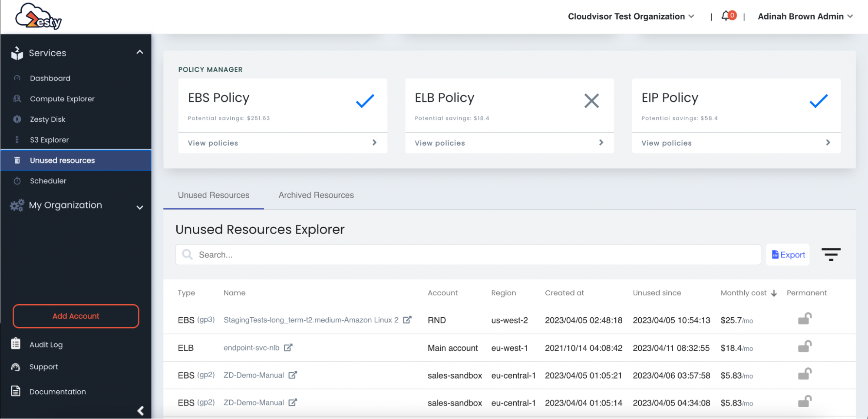Image resolution: width=868 pixels, height=419 pixels.
Task: Click the Add Account button
Action: point(76,316)
